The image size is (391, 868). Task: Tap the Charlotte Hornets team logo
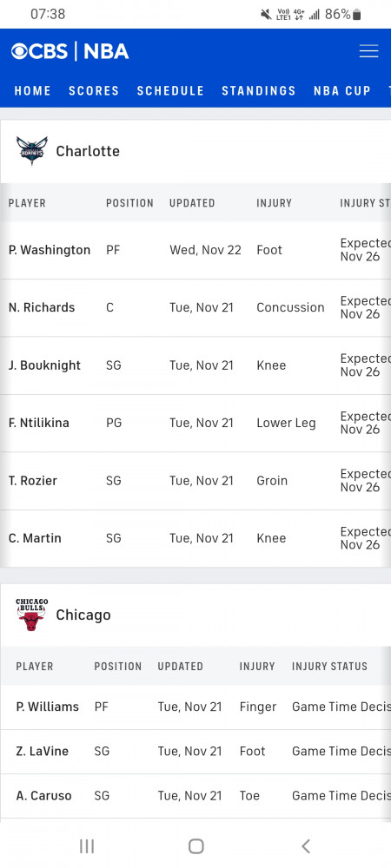[32, 151]
